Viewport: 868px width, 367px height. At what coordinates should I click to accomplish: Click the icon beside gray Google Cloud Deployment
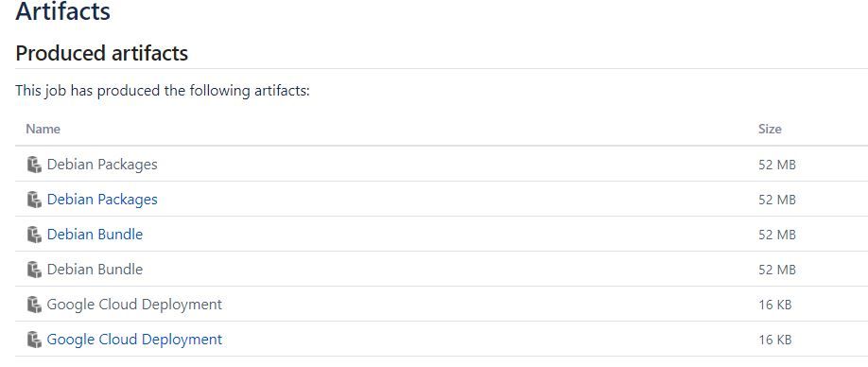[34, 305]
